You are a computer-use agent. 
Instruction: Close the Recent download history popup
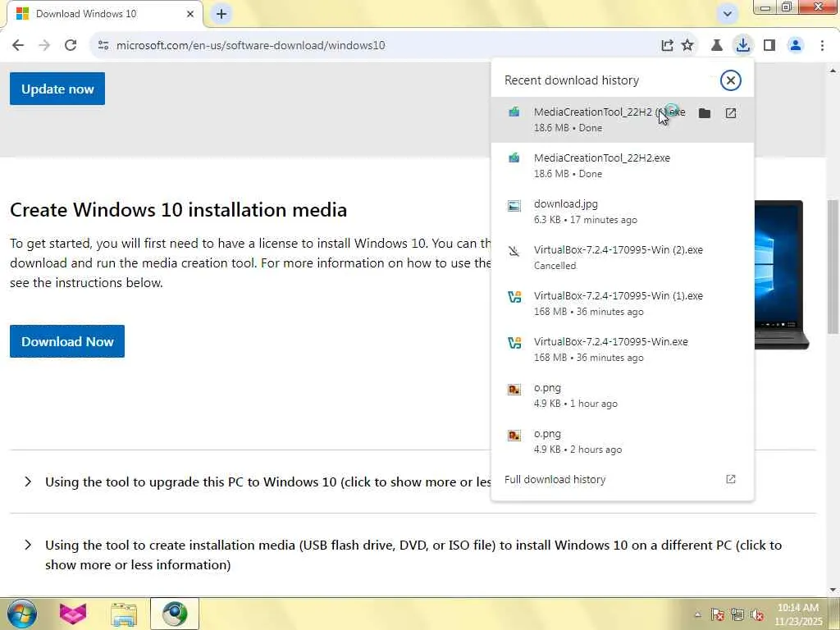point(730,80)
